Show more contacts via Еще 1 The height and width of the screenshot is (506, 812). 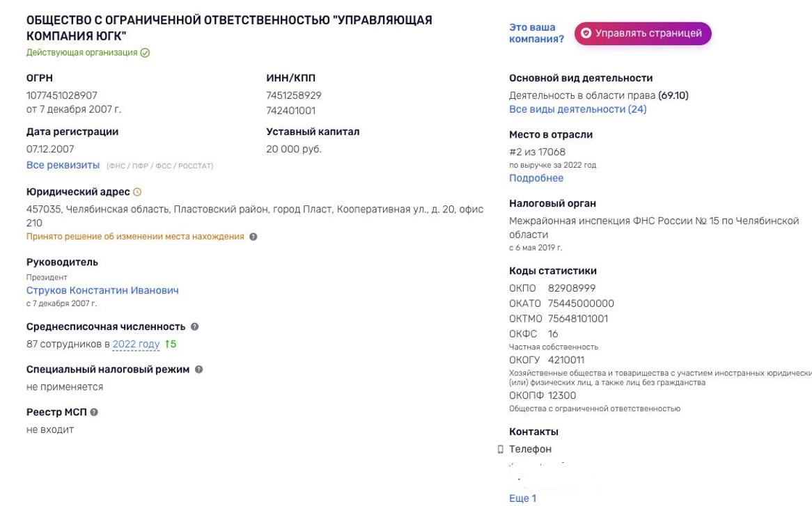(x=522, y=498)
